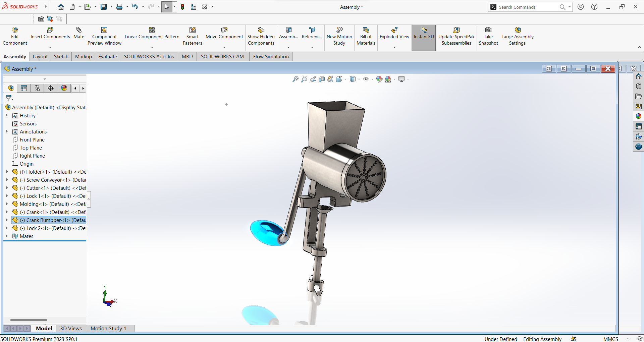Open SOLIDWORKS Options gear icon

coord(205,7)
